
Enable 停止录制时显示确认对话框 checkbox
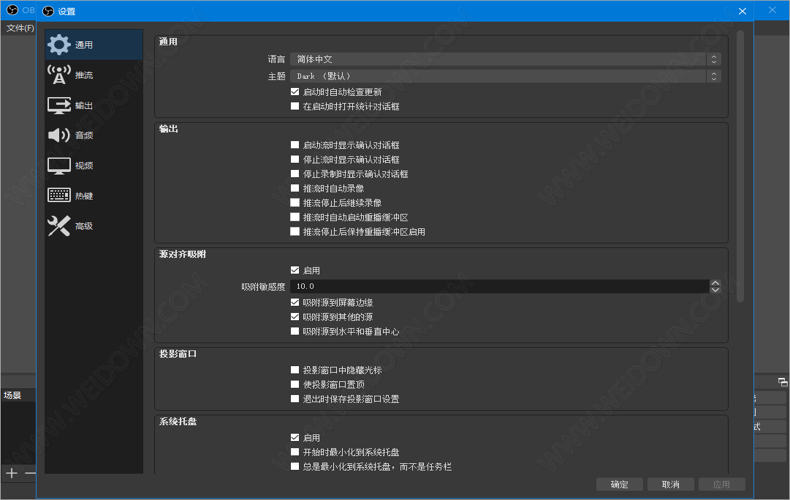coord(295,174)
